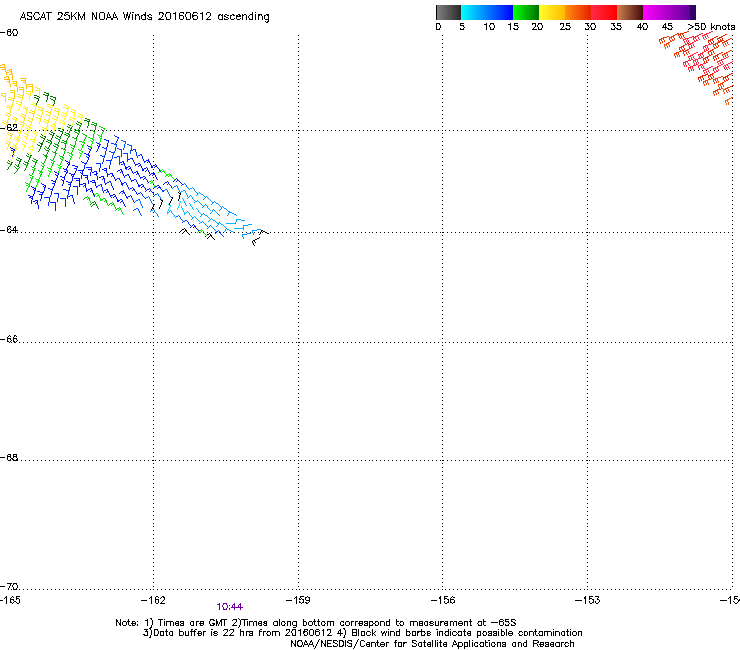This screenshot has width=740, height=650.
Task: Click the -159 longitude axis label
Action: tap(298, 600)
